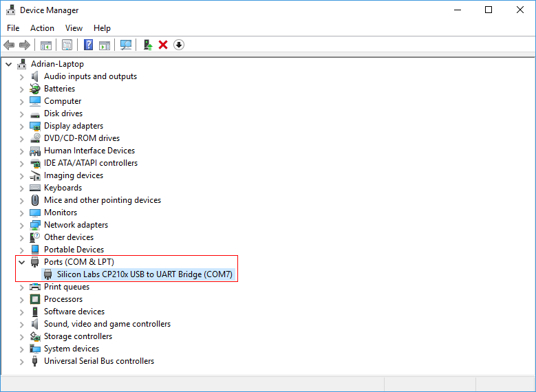Click the blue Help question-mark icon

[88, 45]
